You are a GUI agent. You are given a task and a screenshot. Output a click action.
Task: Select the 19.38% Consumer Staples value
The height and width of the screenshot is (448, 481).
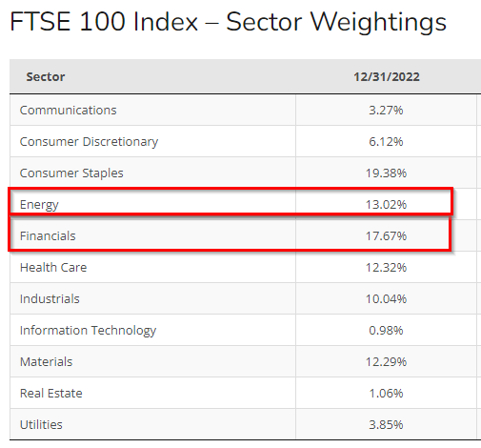click(x=386, y=173)
